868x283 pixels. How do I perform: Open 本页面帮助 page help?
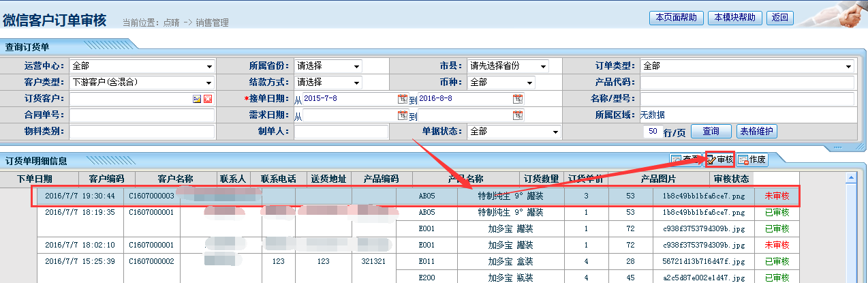(676, 18)
